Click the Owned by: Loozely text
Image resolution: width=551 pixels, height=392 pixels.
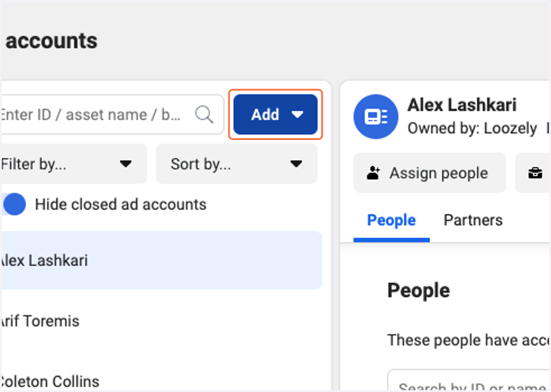tap(472, 129)
